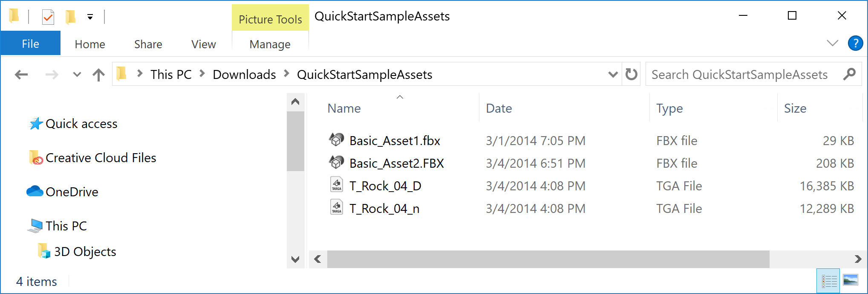
Task: Switch to Details view layout button
Action: click(x=829, y=281)
